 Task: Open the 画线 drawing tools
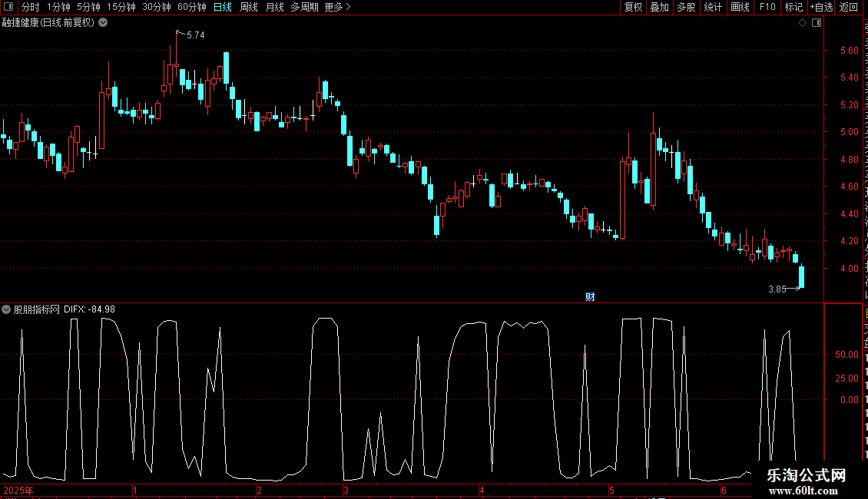tap(740, 7)
